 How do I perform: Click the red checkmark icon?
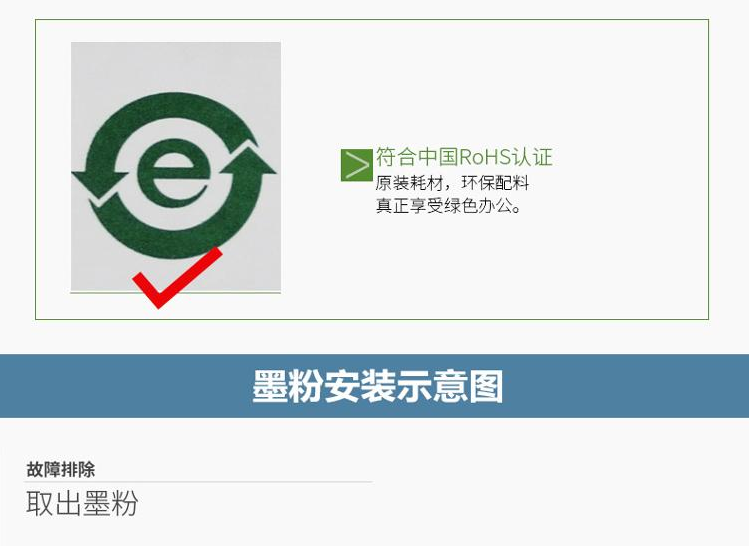(x=177, y=278)
